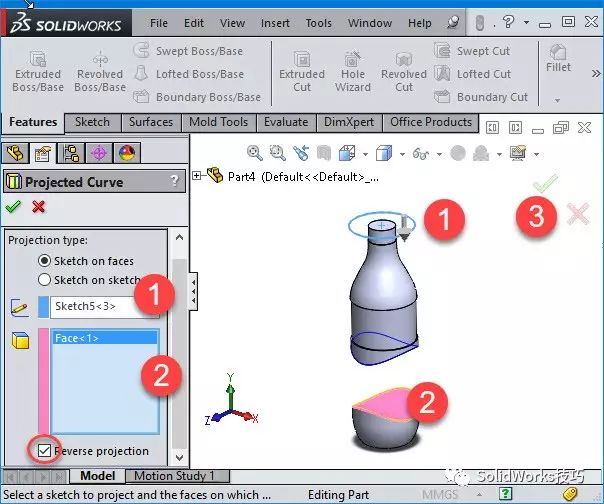The image size is (604, 504).
Task: Click the Hide/Show Items glasses icon
Action: [421, 154]
